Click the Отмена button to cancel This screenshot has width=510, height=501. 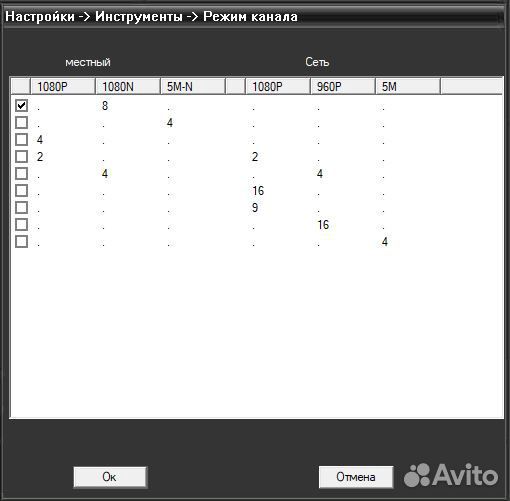pyautogui.click(x=356, y=477)
